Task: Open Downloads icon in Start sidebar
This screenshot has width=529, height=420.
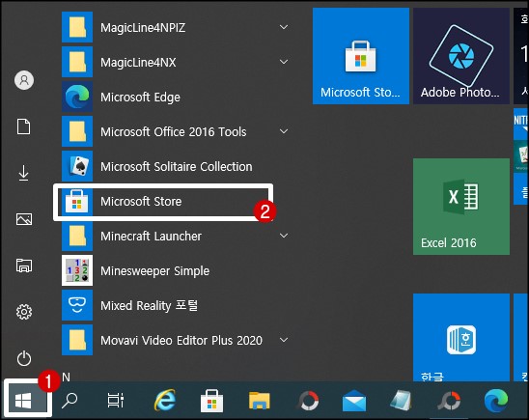Action: coord(23,173)
